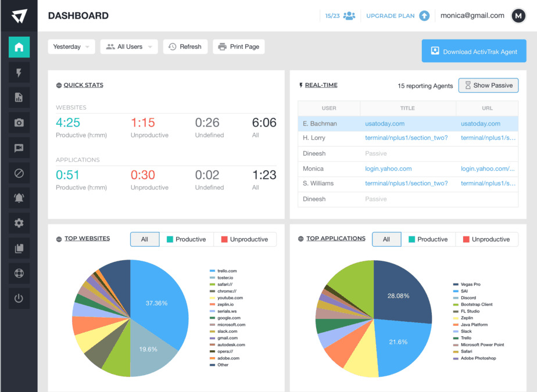Filter Top Websites by Productive
537x392 pixels.
coord(187,239)
